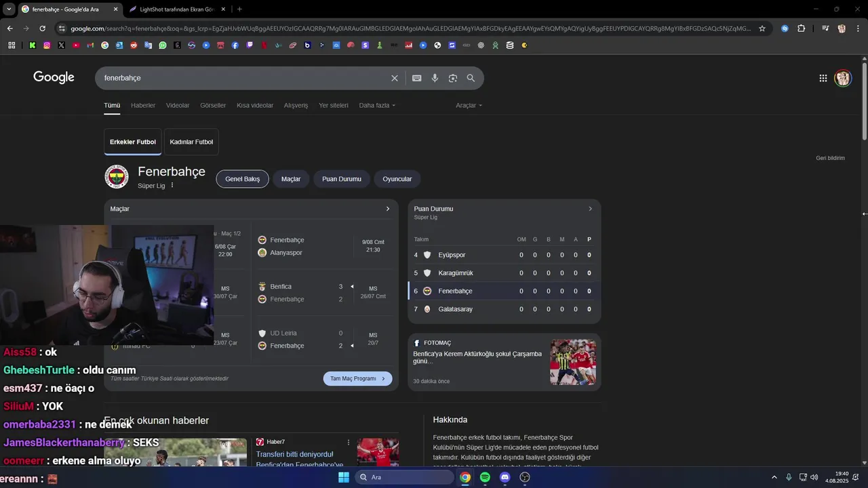Submit search with the magnifier icon
Viewport: 868px width, 488px height.
471,78
